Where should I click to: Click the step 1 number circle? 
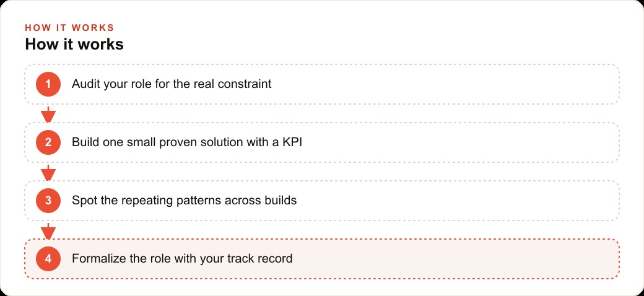click(x=48, y=84)
